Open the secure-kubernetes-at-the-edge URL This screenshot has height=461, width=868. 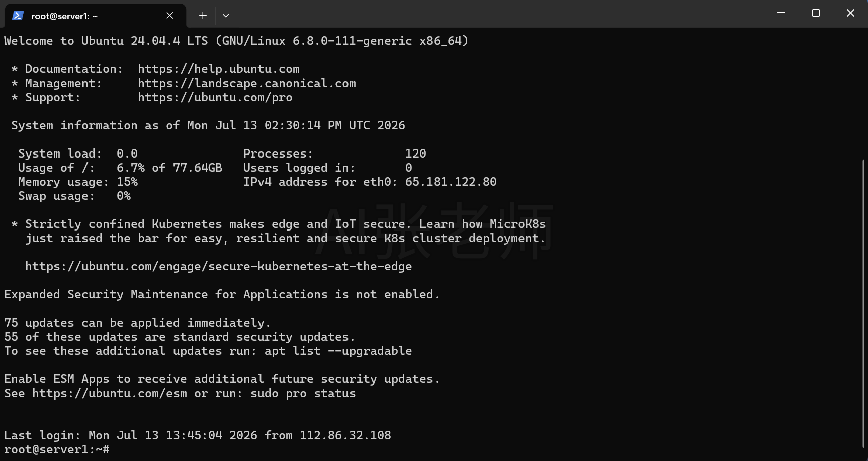click(219, 266)
